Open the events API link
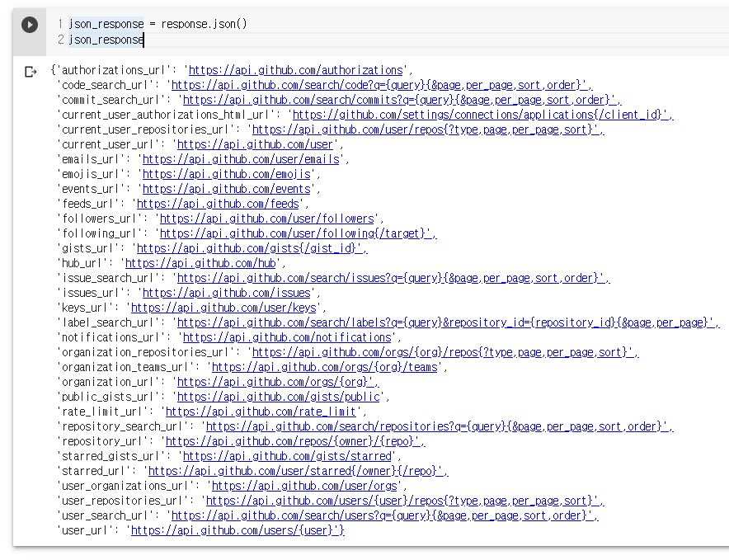Screen dimensions: 729x560 227,190
